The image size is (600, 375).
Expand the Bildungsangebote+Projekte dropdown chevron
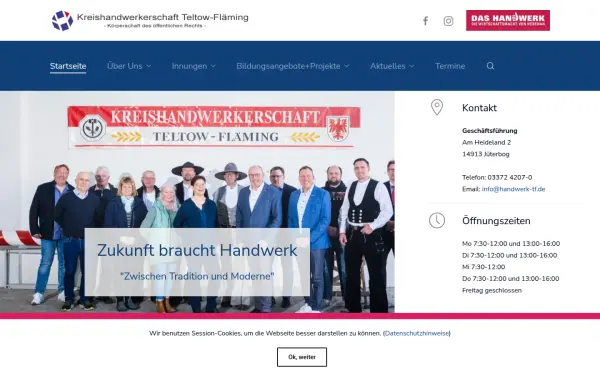click(347, 66)
